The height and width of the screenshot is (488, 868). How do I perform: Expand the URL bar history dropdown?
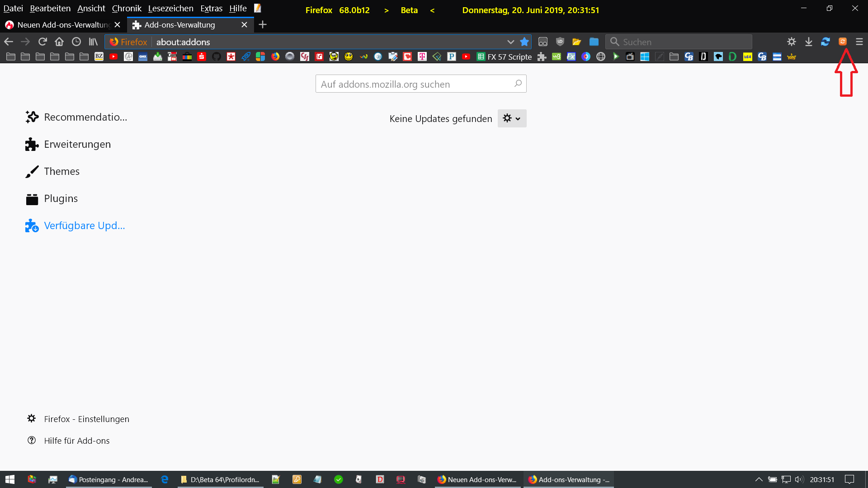click(510, 42)
